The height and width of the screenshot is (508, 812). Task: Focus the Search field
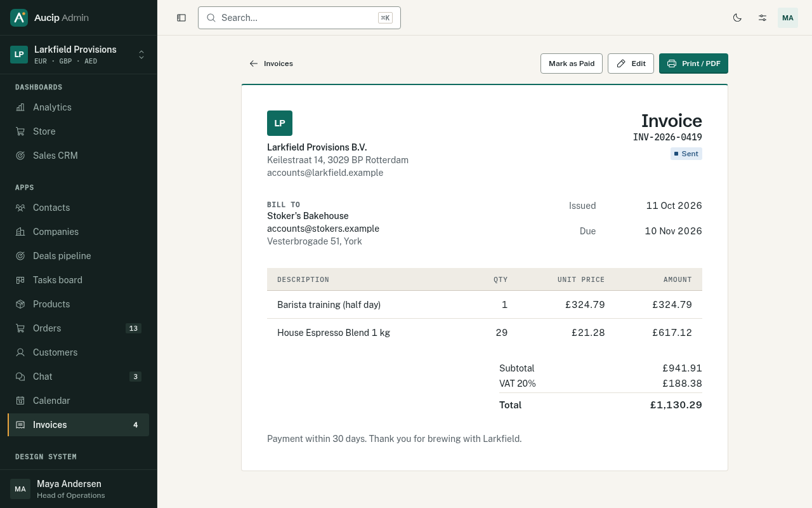tap(299, 18)
